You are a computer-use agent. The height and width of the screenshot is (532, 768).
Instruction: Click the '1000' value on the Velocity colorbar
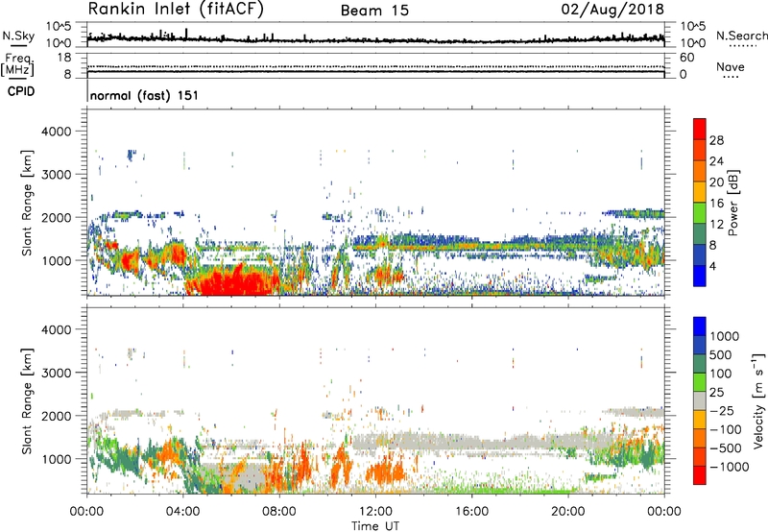tap(725, 336)
